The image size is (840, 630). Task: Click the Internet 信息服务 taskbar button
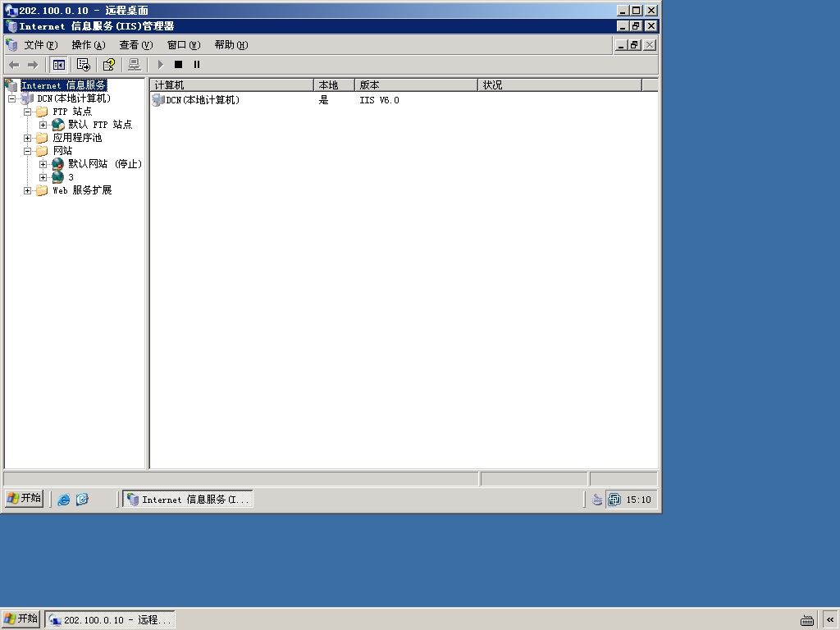tap(188, 500)
